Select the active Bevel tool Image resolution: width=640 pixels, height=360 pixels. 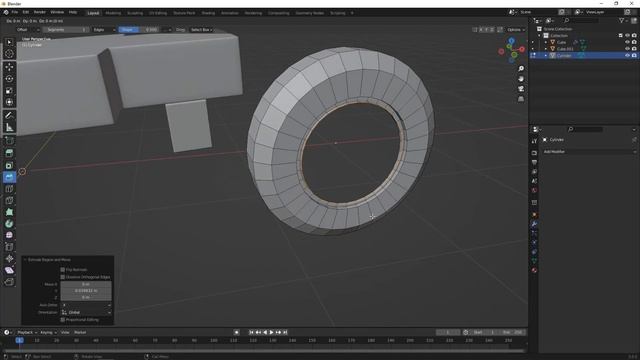point(9,177)
